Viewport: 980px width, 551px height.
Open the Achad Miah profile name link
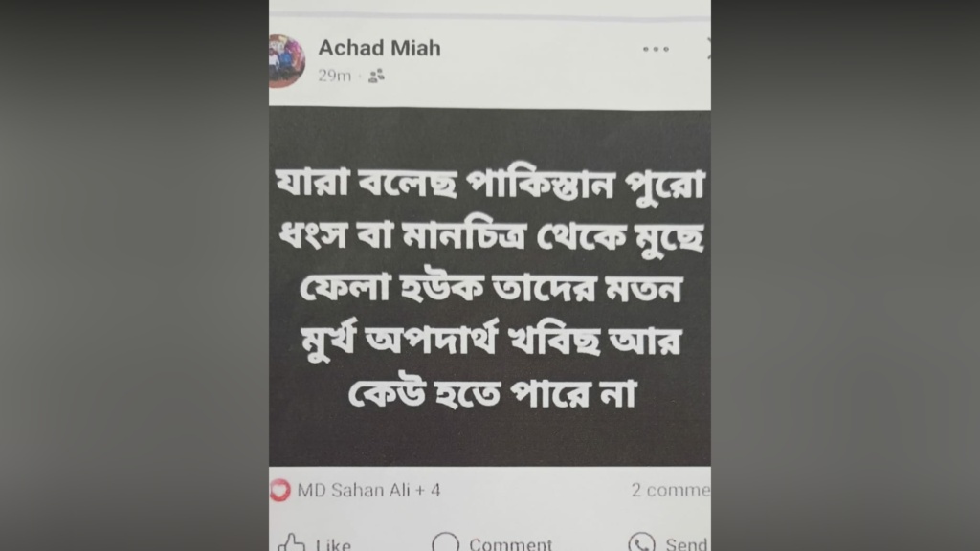pyautogui.click(x=379, y=48)
